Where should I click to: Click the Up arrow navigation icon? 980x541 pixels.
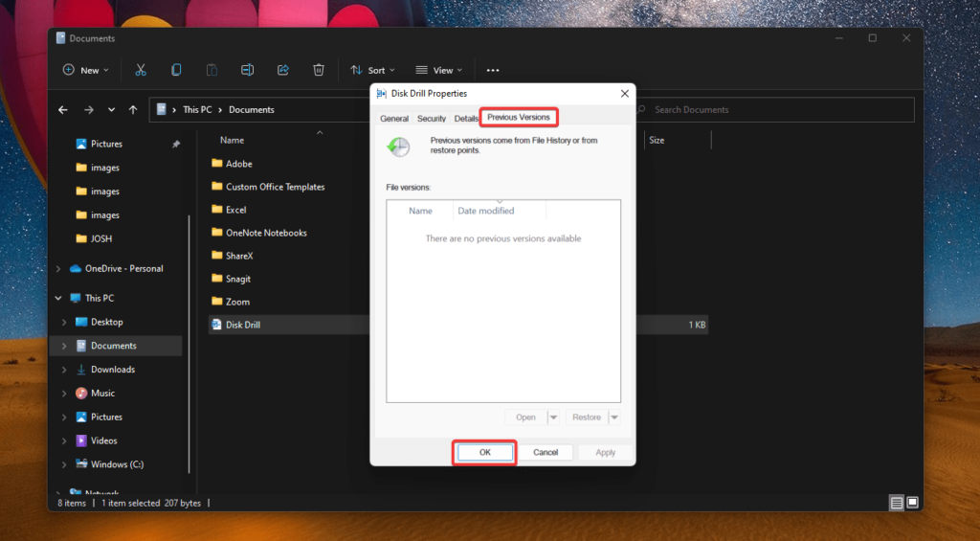pyautogui.click(x=133, y=110)
